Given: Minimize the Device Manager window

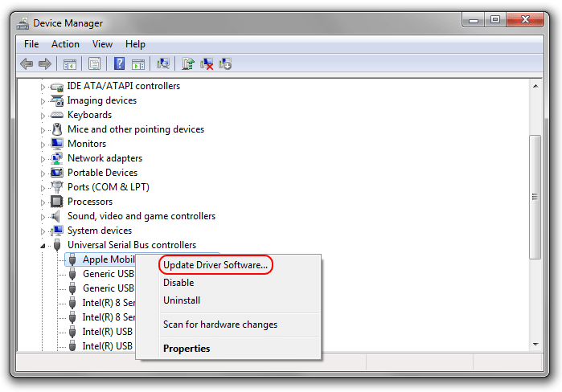Looking at the screenshot, I should [474, 20].
